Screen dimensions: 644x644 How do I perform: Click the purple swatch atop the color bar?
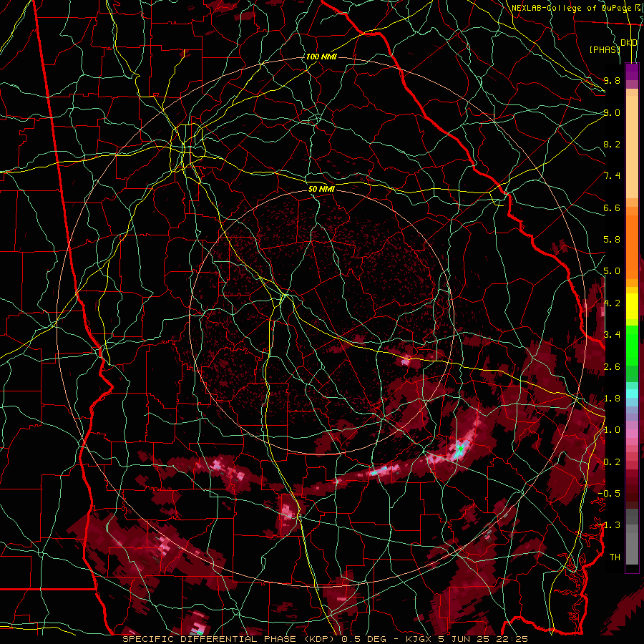pyautogui.click(x=632, y=72)
